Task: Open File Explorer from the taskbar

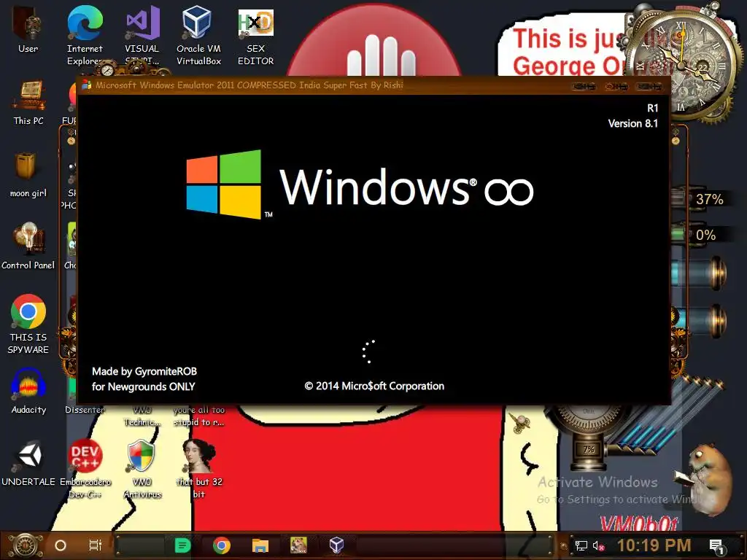Action: (x=260, y=545)
